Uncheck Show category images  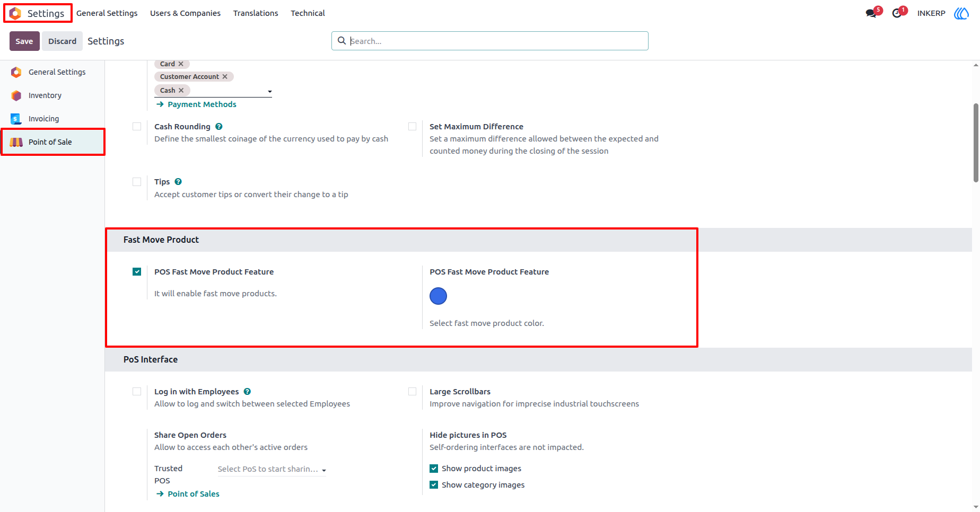tap(434, 485)
